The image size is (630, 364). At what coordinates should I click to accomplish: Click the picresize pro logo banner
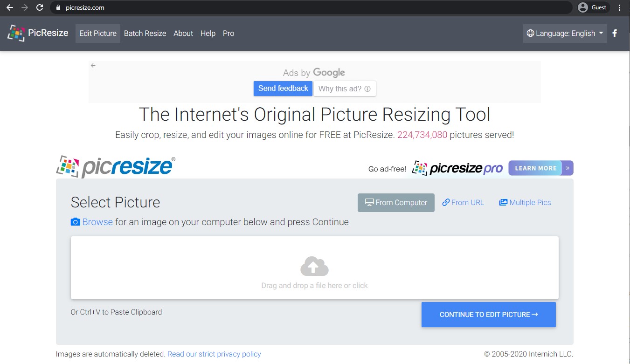(x=457, y=168)
